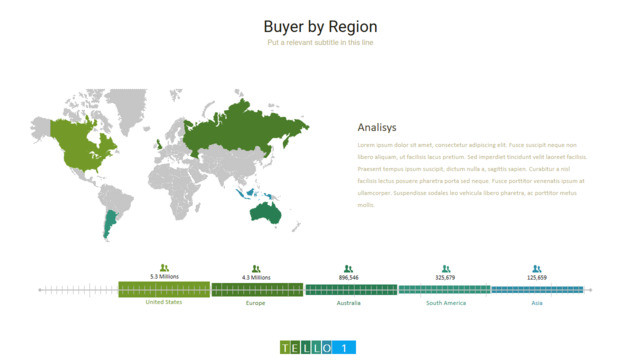
Task: Select the Russia shape on the map
Action: point(241,130)
